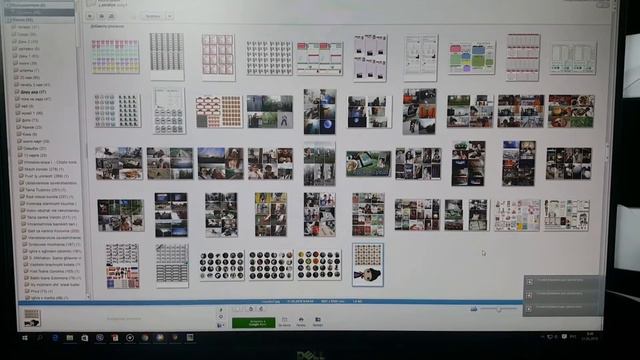Click the thumbnail size slider handle

(499, 310)
